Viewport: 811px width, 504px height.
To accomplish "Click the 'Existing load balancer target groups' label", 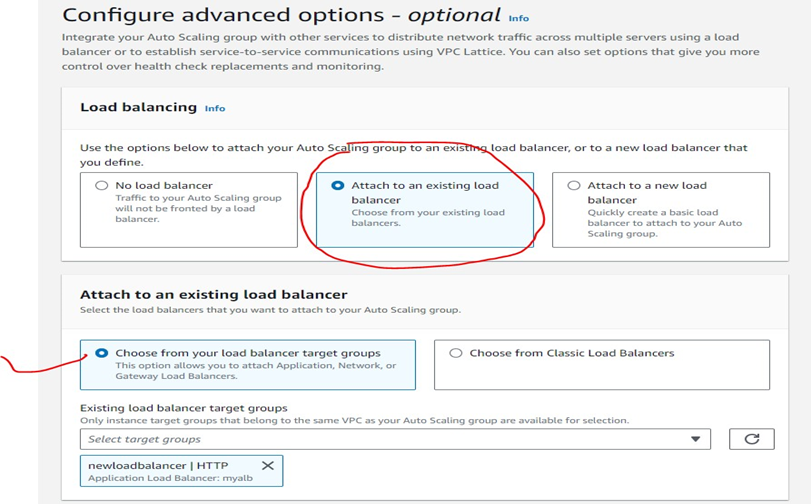I will (x=183, y=408).
